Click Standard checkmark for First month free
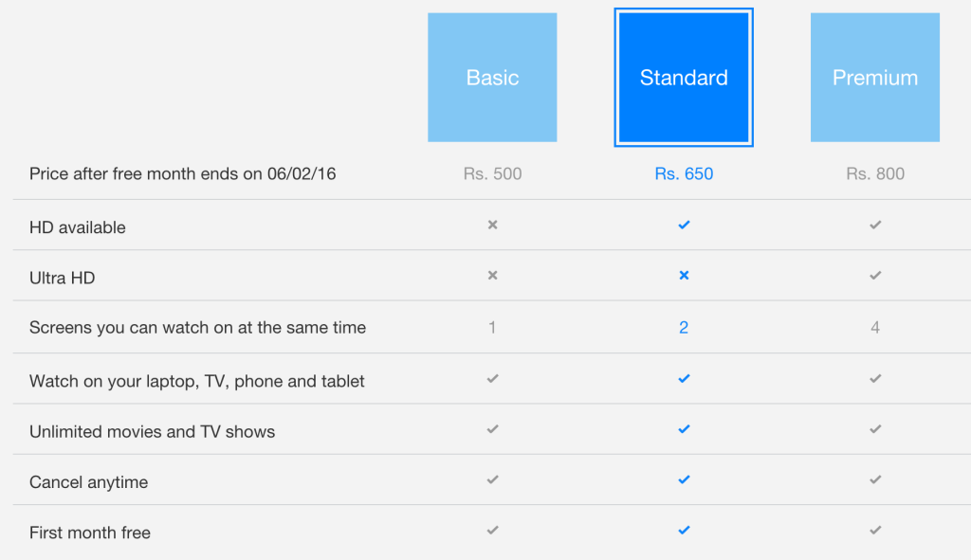 click(x=684, y=530)
